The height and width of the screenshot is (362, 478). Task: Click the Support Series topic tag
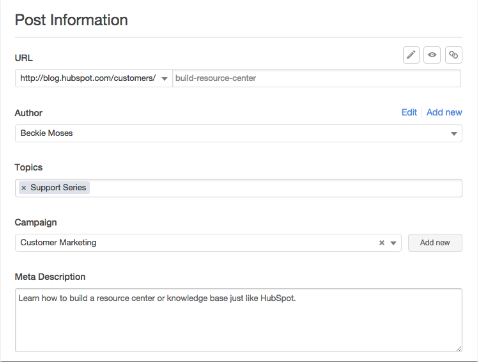click(58, 188)
